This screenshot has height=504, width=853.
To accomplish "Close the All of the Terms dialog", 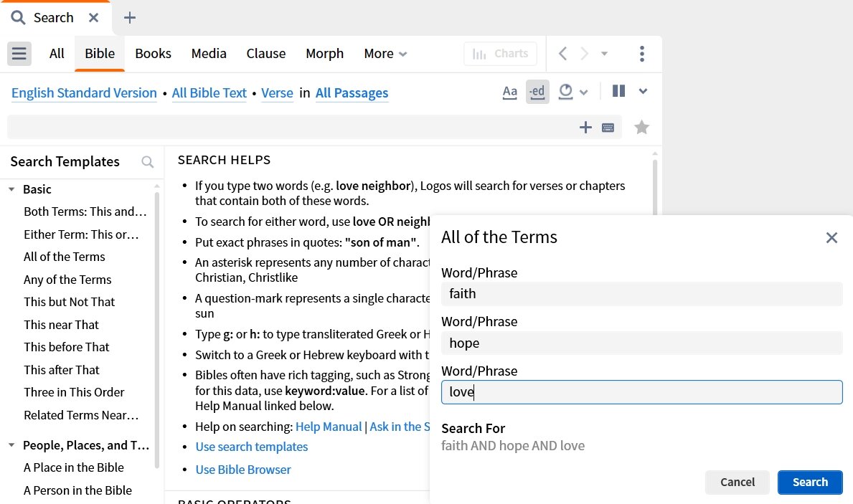I will pyautogui.click(x=831, y=237).
